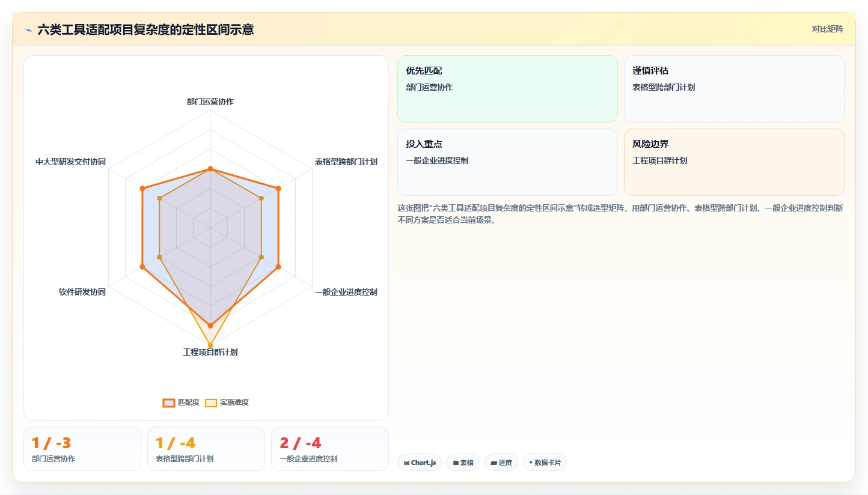Click the 1 / -3 stat value
The width and height of the screenshot is (868, 495).
pyautogui.click(x=52, y=443)
